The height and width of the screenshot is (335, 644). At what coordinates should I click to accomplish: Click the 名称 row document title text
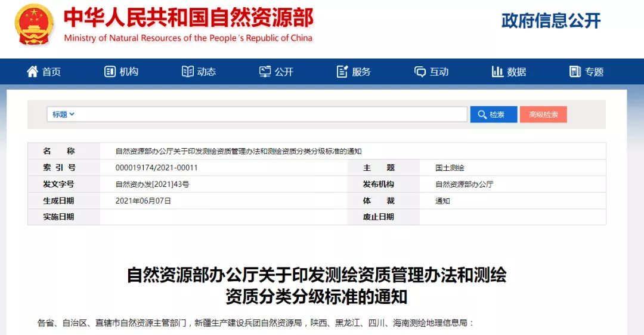[239, 151]
